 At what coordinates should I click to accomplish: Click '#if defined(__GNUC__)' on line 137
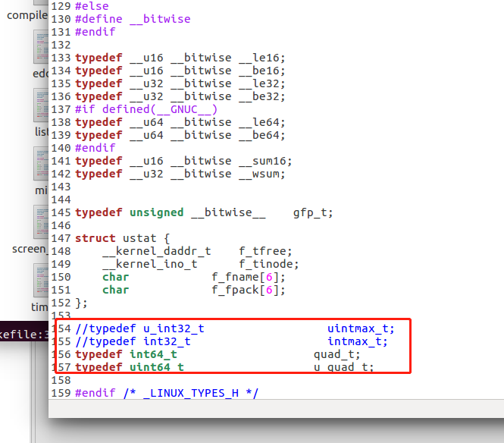click(146, 109)
